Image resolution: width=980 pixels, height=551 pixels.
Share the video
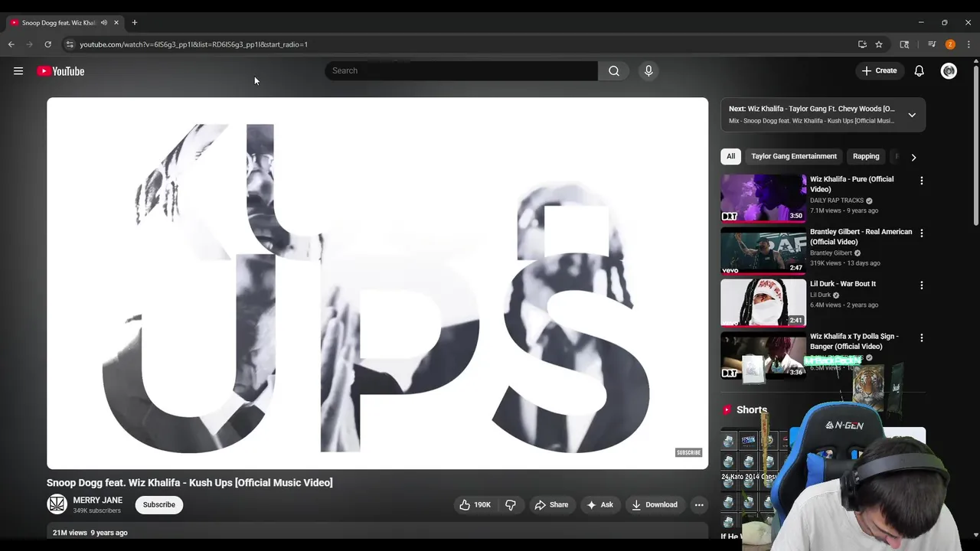click(x=551, y=505)
